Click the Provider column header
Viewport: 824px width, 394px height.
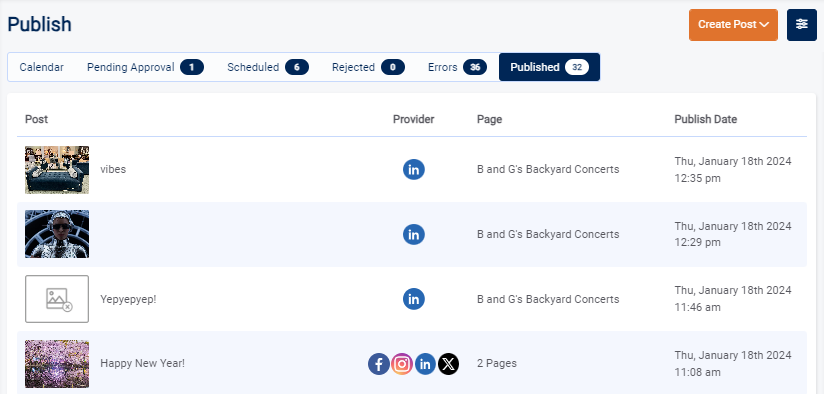pos(414,119)
